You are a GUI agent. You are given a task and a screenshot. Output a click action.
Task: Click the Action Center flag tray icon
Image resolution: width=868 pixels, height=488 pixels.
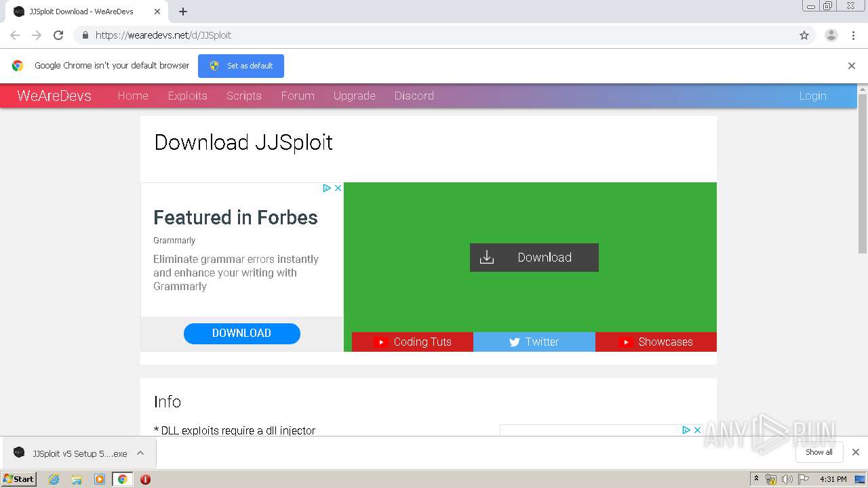pos(804,479)
